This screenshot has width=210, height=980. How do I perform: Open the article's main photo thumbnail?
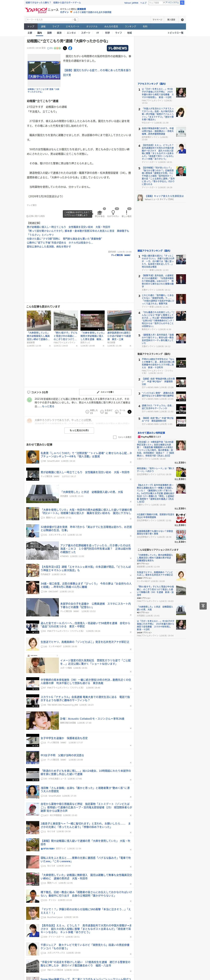coord(44,70)
